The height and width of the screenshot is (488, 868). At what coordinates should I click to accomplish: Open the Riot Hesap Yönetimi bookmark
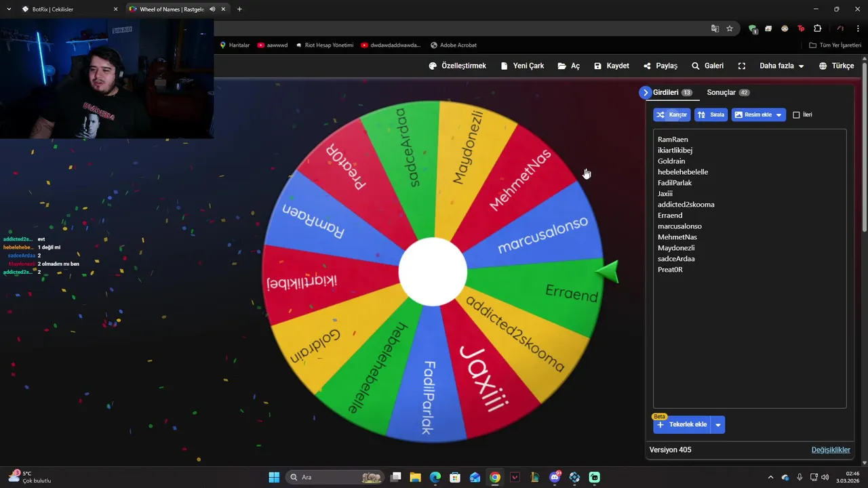point(324,45)
